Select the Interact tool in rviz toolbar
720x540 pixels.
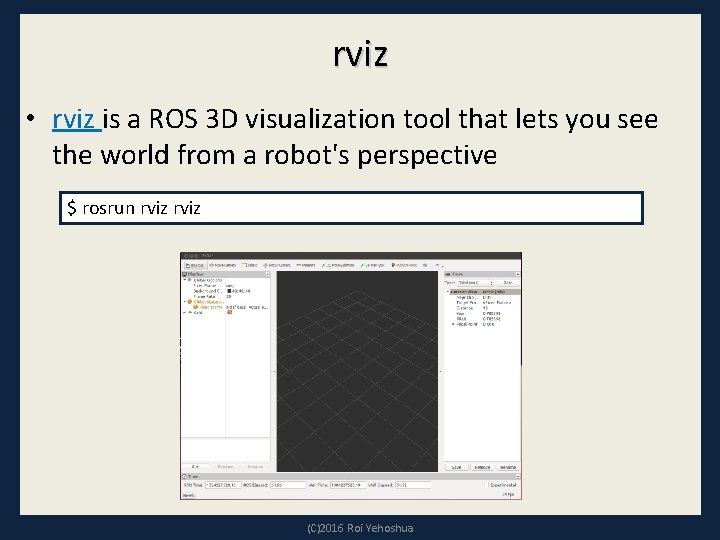(x=194, y=265)
